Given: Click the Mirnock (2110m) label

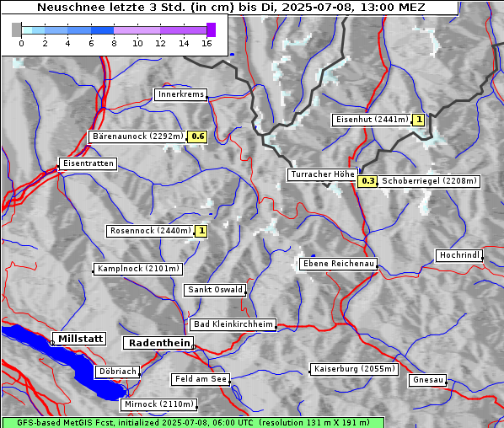Looking at the screenshot, I should [x=158, y=404].
